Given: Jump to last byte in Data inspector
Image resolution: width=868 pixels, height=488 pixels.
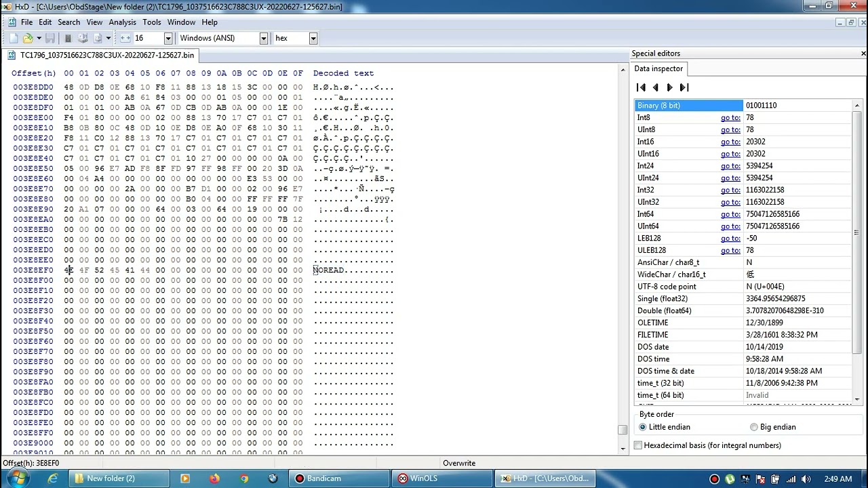Looking at the screenshot, I should click(684, 87).
